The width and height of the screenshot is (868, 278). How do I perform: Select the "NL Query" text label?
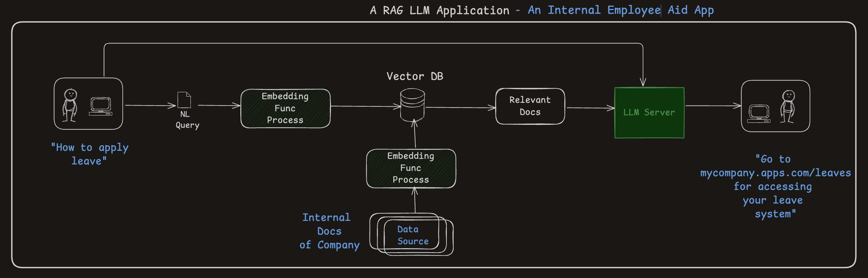(x=187, y=120)
